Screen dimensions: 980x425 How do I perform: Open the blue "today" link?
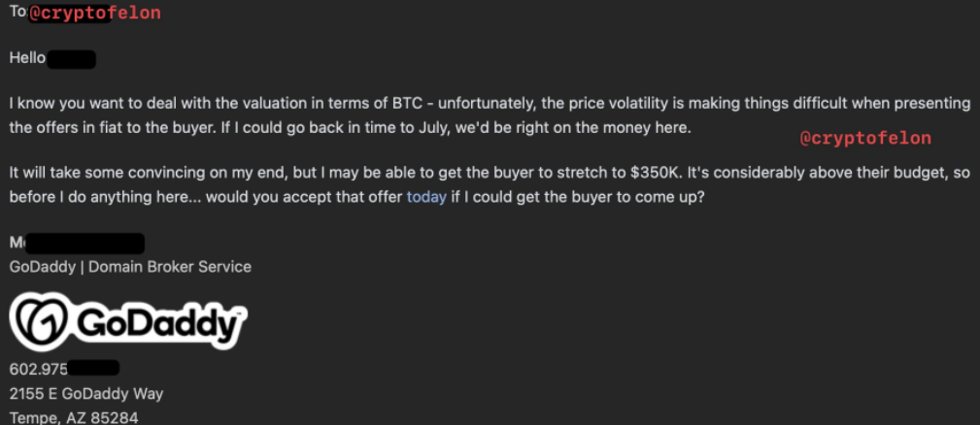point(426,197)
